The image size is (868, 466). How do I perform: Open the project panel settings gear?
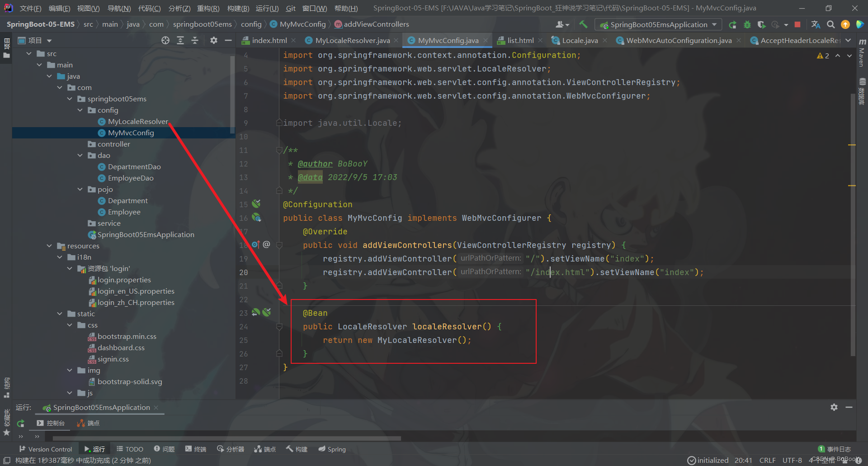point(214,40)
